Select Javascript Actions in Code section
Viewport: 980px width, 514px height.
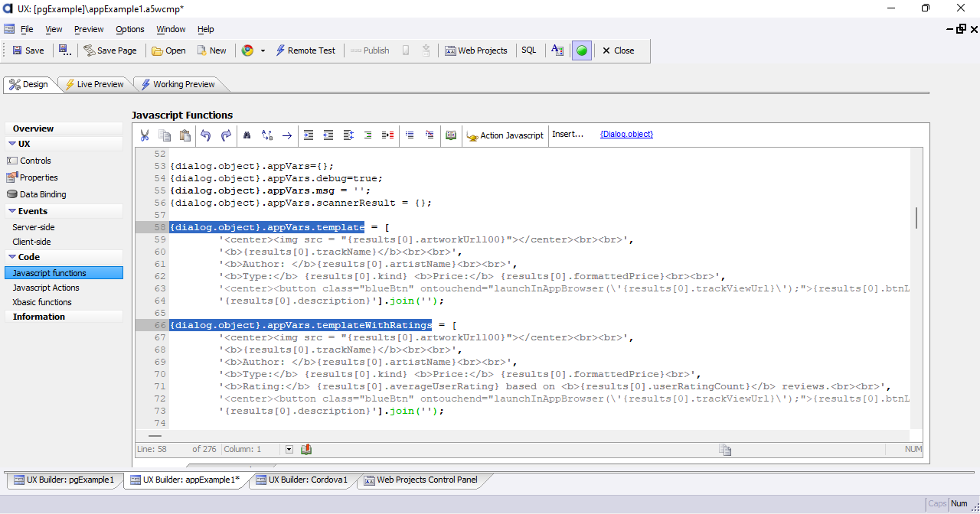click(x=46, y=288)
